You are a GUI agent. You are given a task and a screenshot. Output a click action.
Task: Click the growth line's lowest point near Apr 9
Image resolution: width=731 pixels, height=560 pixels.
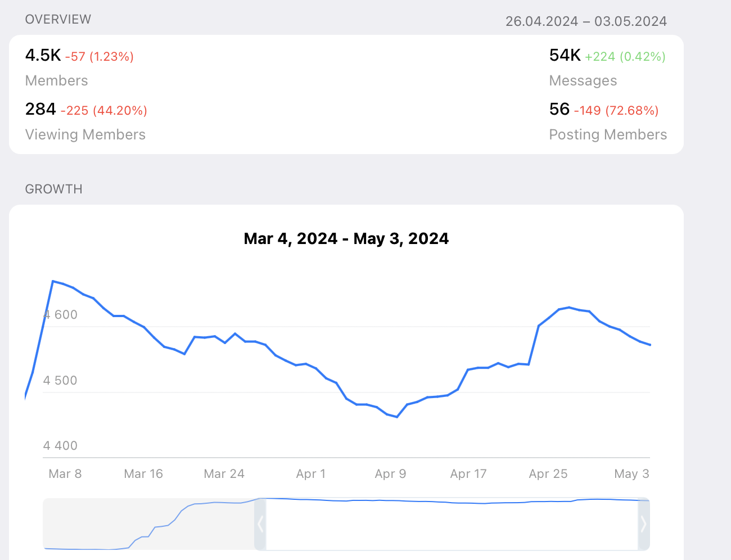coord(397,417)
